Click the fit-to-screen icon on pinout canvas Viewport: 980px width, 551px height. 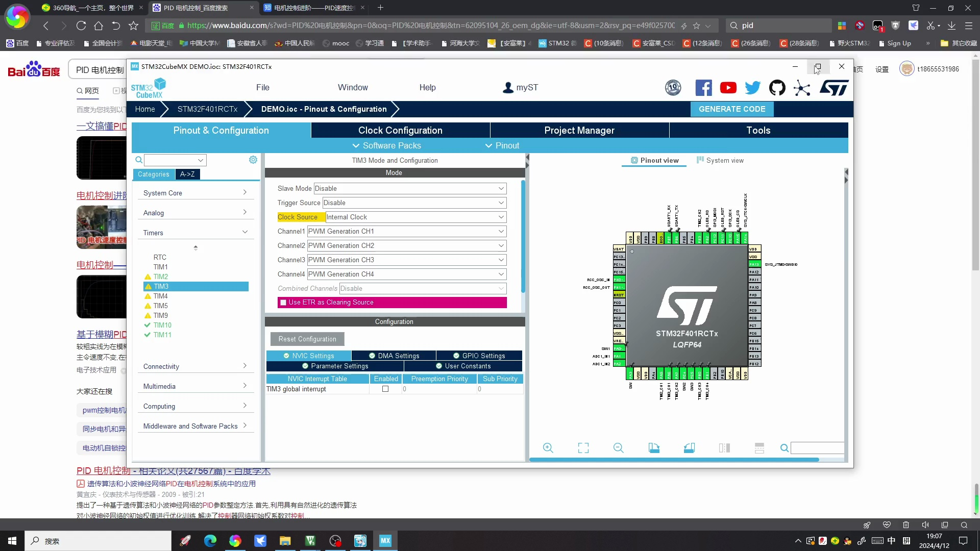pos(583,448)
